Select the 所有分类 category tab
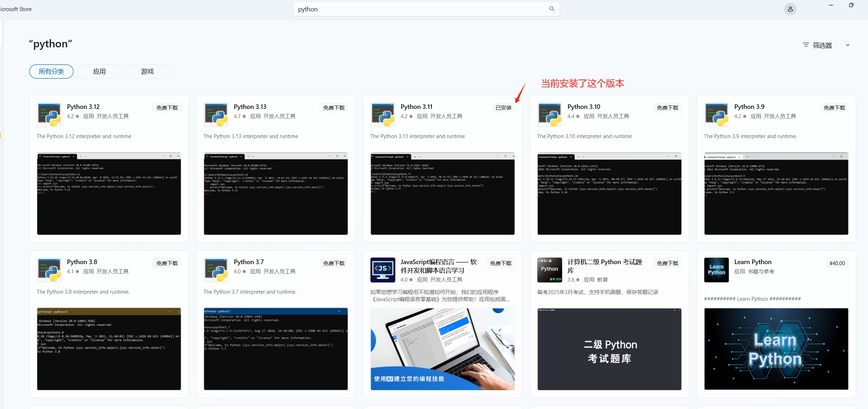 pyautogui.click(x=51, y=72)
